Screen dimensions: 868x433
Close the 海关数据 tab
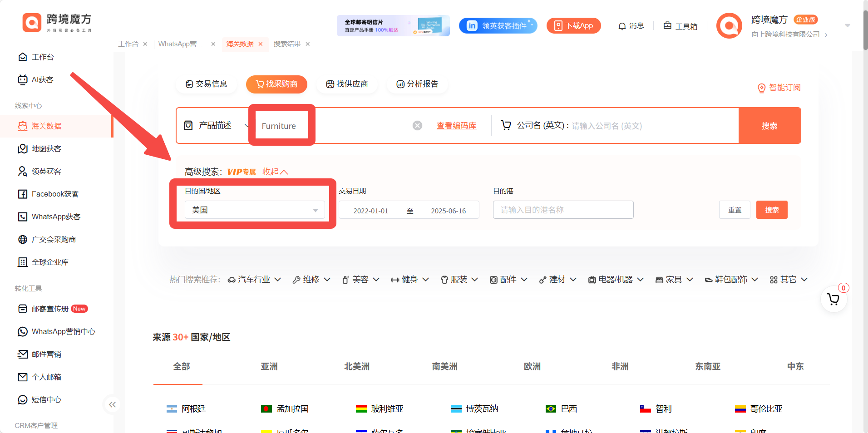pyautogui.click(x=261, y=44)
